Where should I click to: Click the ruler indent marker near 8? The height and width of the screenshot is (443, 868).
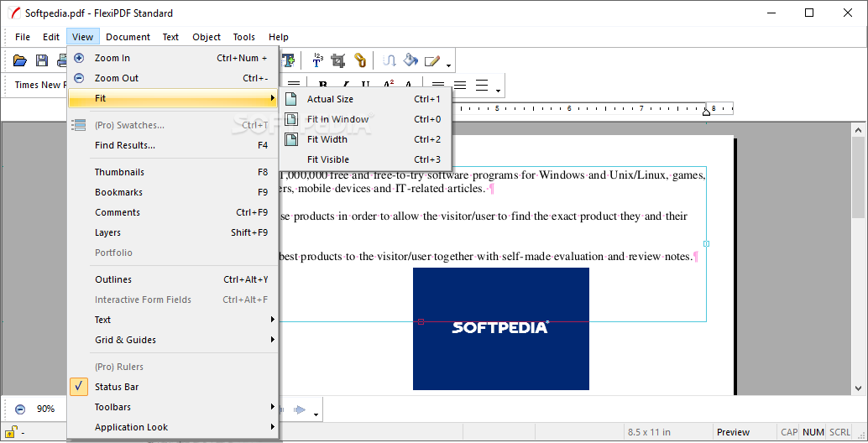pos(706,112)
